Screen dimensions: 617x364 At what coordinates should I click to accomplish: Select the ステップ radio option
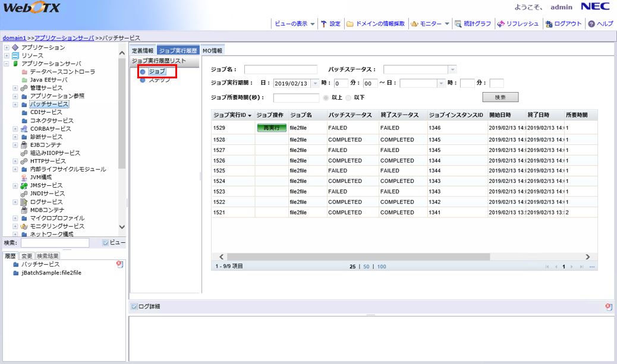143,80
